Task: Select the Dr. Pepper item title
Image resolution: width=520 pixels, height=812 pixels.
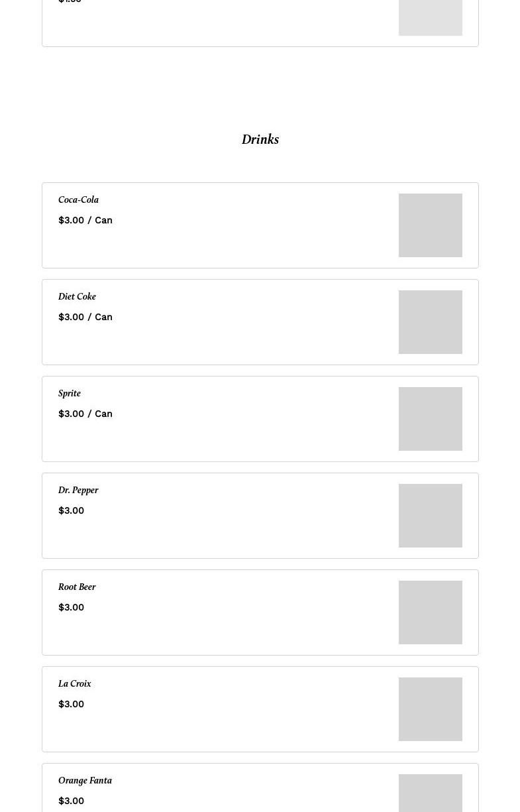Action: coord(78,491)
